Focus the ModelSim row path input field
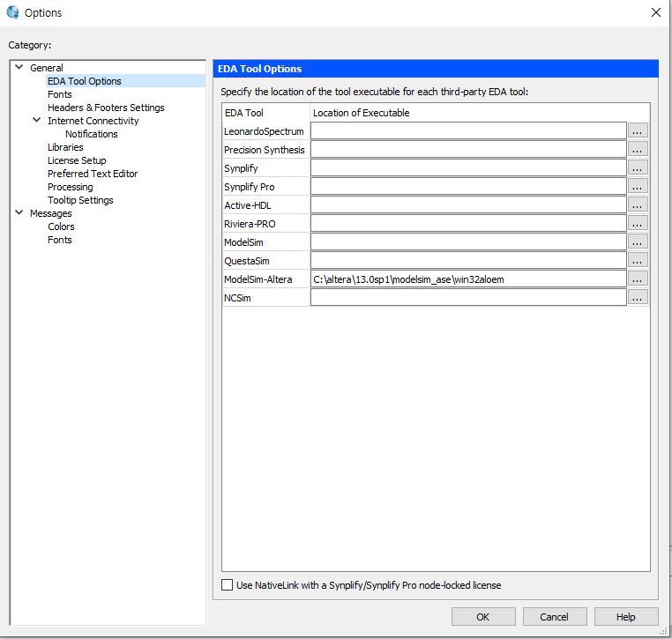672x639 pixels. (468, 241)
